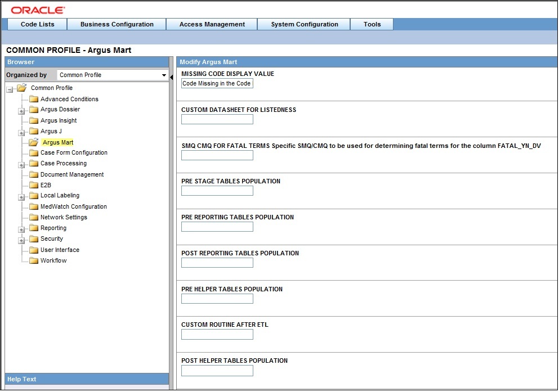The image size is (559, 392).
Task: Click the Case Form Configuration folder icon
Action: pyautogui.click(x=34, y=153)
